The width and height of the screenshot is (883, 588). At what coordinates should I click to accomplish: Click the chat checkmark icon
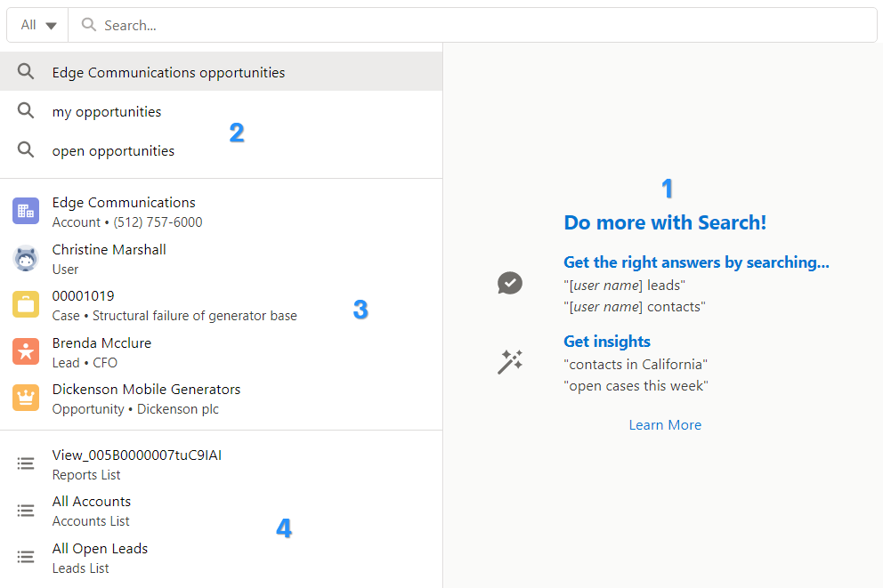coord(510,283)
